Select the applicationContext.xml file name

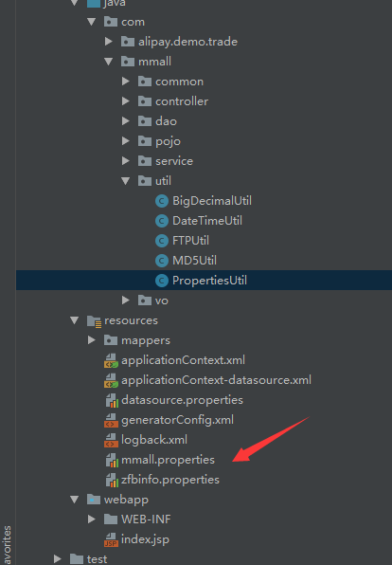183,360
